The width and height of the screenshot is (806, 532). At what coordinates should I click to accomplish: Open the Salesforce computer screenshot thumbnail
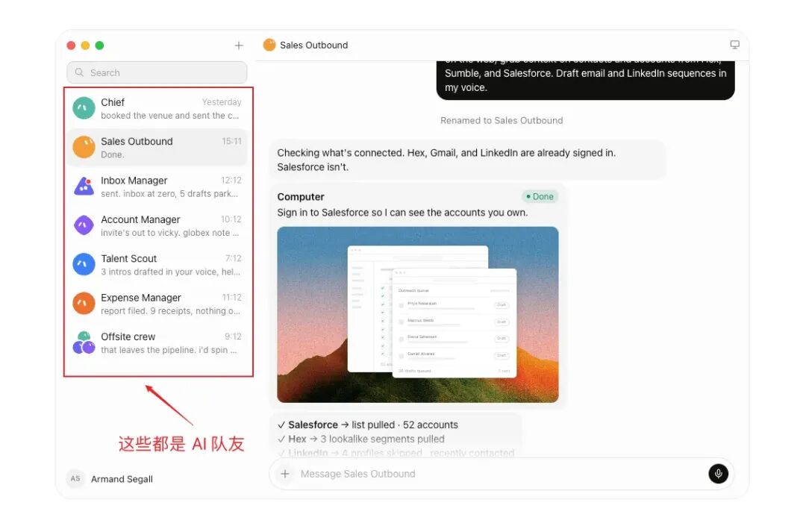417,315
